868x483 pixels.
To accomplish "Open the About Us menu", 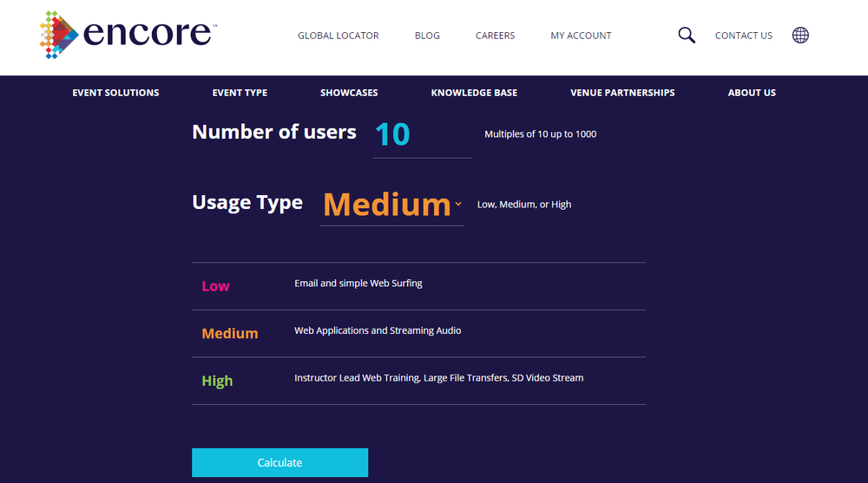I will click(752, 93).
